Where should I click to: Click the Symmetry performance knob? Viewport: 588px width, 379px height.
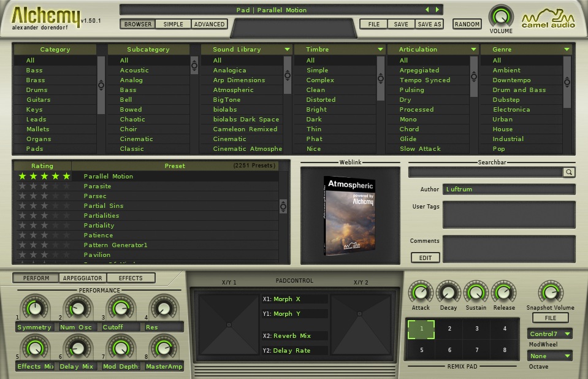35,308
